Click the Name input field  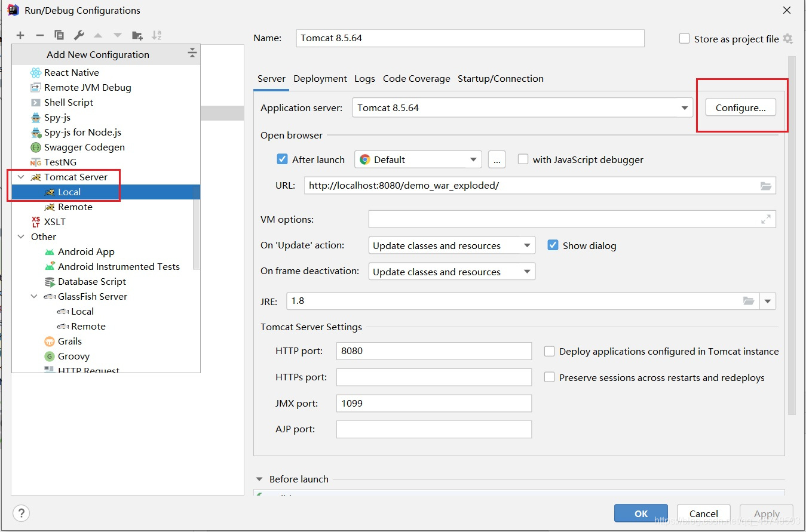click(470, 38)
